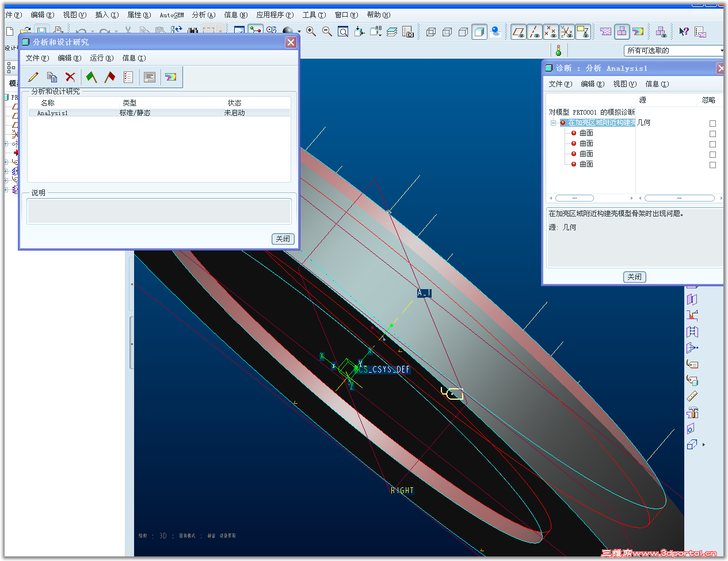Click 关闭 button in diagnostics window

(635, 277)
